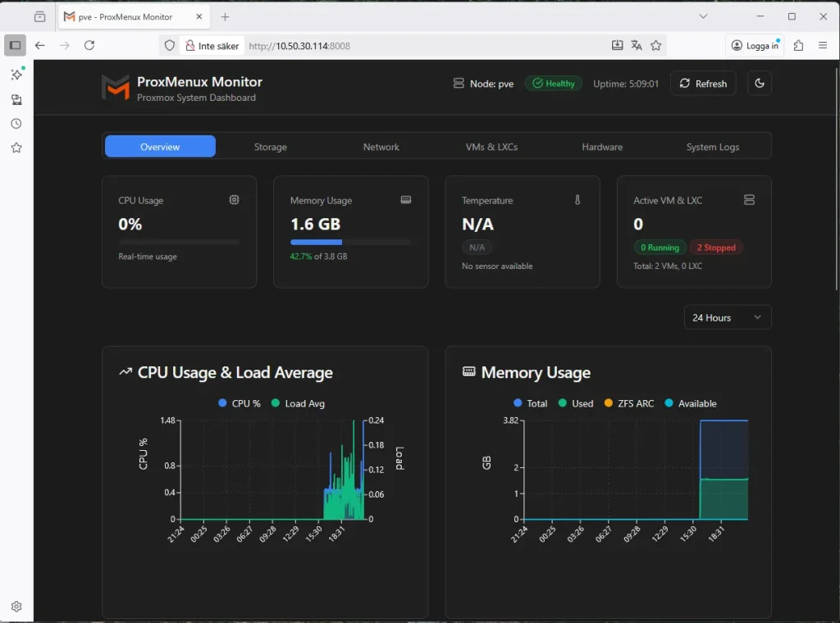Toggle the Load Avg legend series
The height and width of the screenshot is (623, 840).
tap(298, 403)
